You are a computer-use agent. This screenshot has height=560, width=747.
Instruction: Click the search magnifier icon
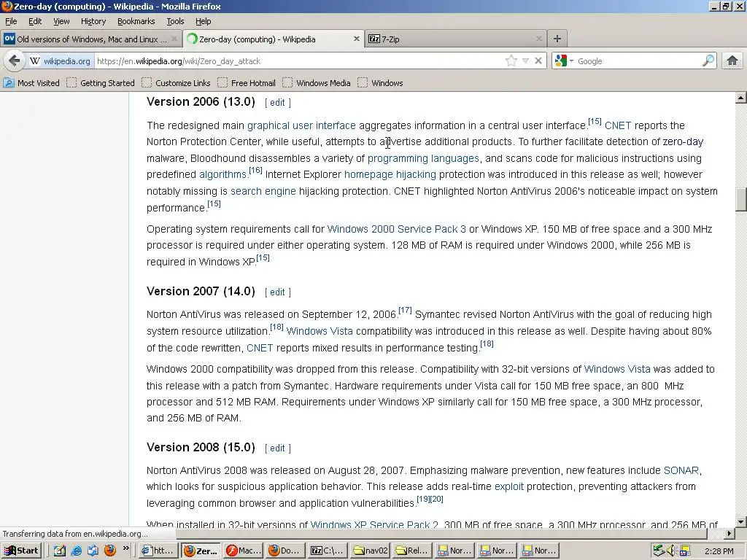coord(708,61)
